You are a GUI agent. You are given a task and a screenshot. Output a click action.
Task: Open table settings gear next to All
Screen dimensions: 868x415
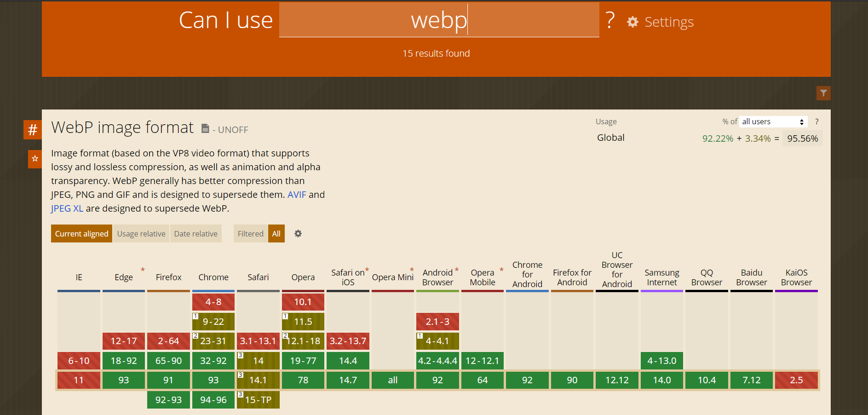click(x=298, y=234)
